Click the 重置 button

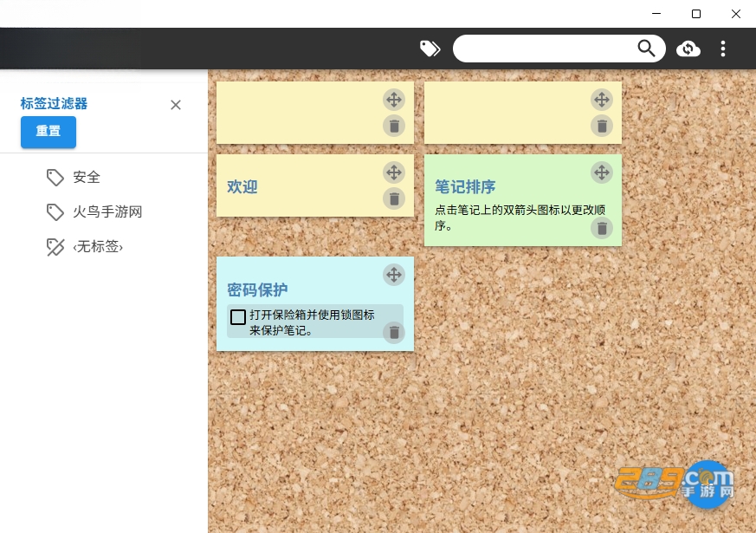click(x=48, y=132)
